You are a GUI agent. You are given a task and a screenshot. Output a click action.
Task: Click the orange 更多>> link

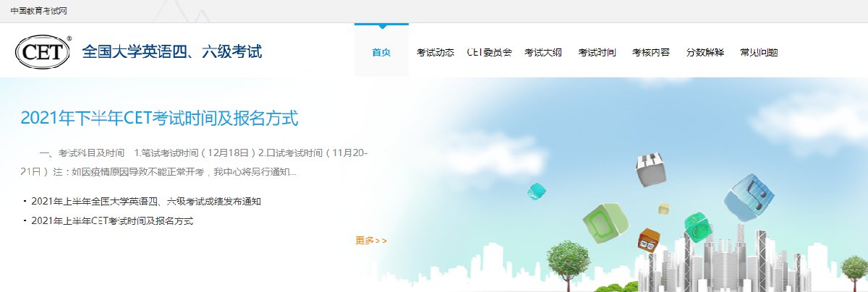point(371,241)
